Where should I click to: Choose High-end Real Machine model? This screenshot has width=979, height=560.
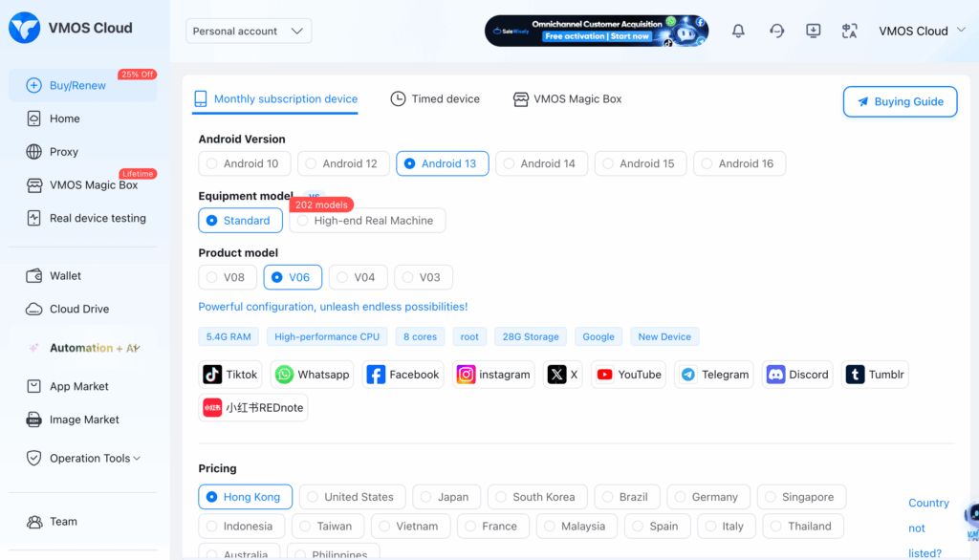367,221
